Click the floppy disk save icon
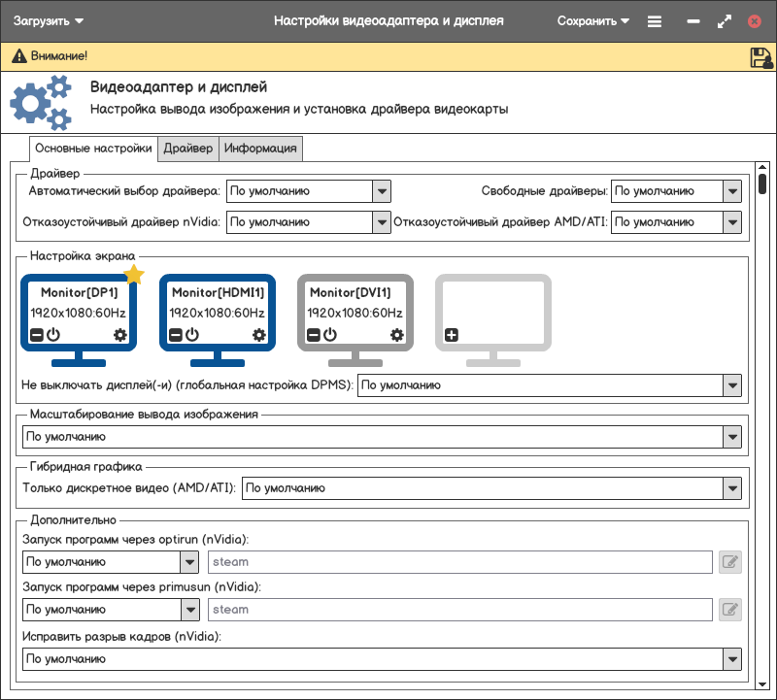The image size is (777, 700). (760, 57)
